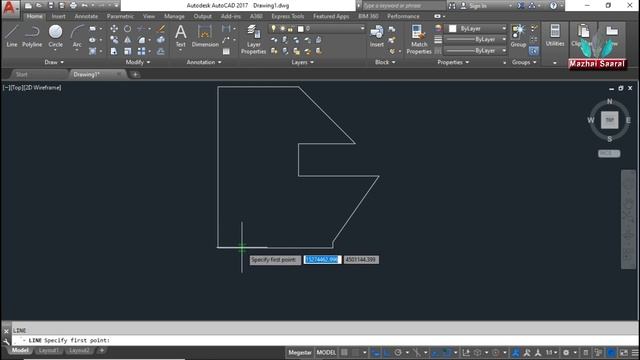The width and height of the screenshot is (640, 360).
Task: Switch to the Layout1 tab
Action: [48, 351]
